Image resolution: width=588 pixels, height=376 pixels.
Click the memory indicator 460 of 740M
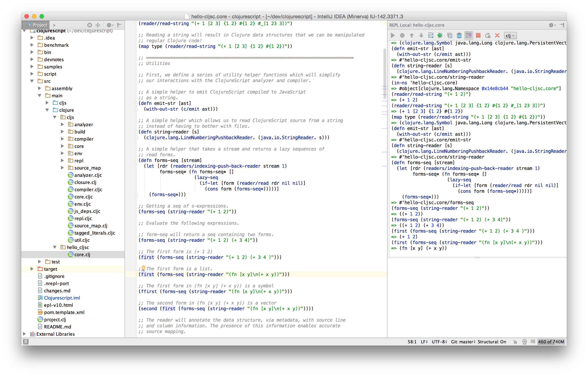(x=551, y=342)
